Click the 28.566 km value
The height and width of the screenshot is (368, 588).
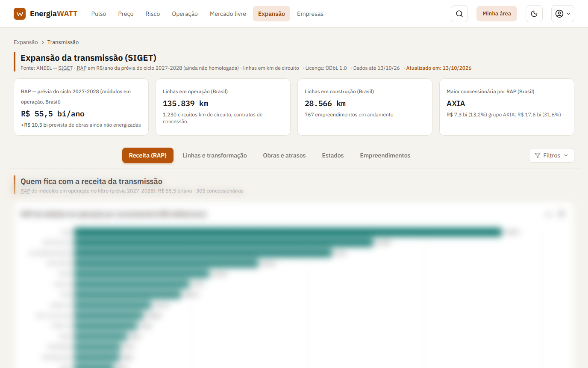[325, 104]
